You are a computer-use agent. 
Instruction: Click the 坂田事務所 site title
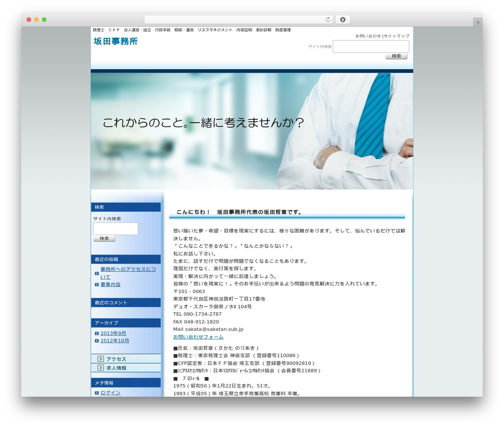point(116,41)
